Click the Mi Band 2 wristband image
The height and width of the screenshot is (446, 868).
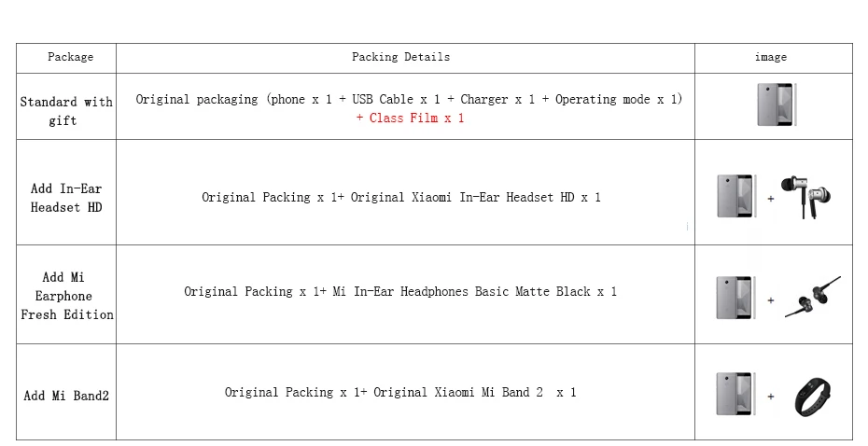point(813,397)
